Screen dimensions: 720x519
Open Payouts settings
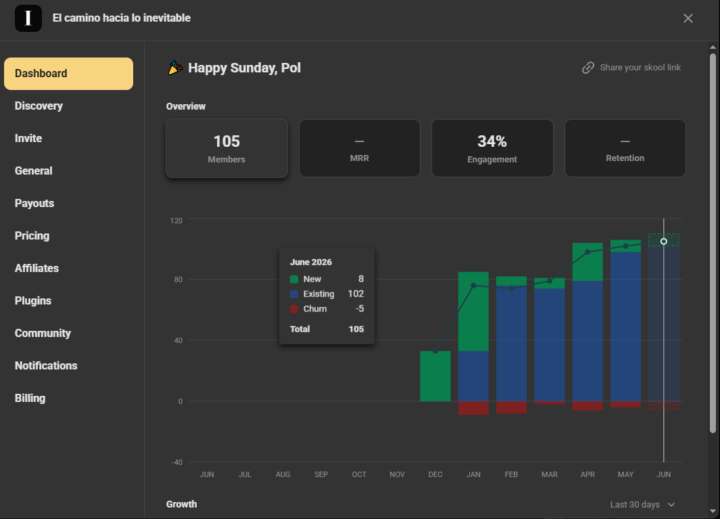click(34, 203)
